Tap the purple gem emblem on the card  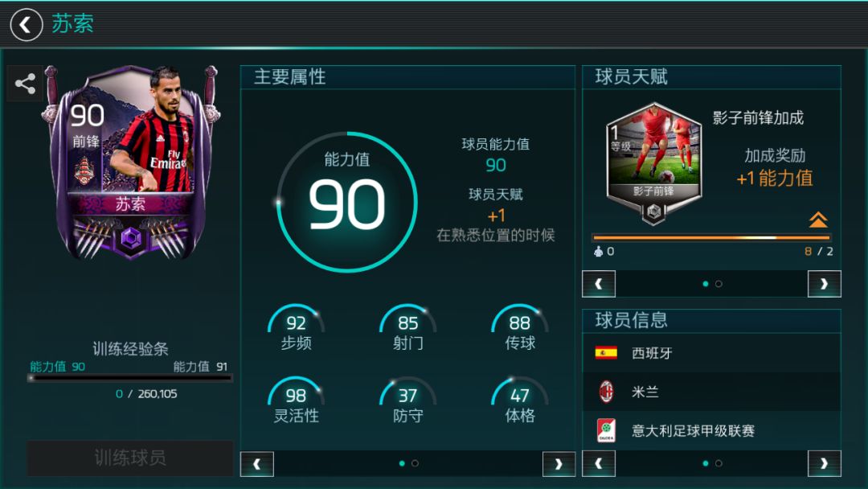click(131, 239)
